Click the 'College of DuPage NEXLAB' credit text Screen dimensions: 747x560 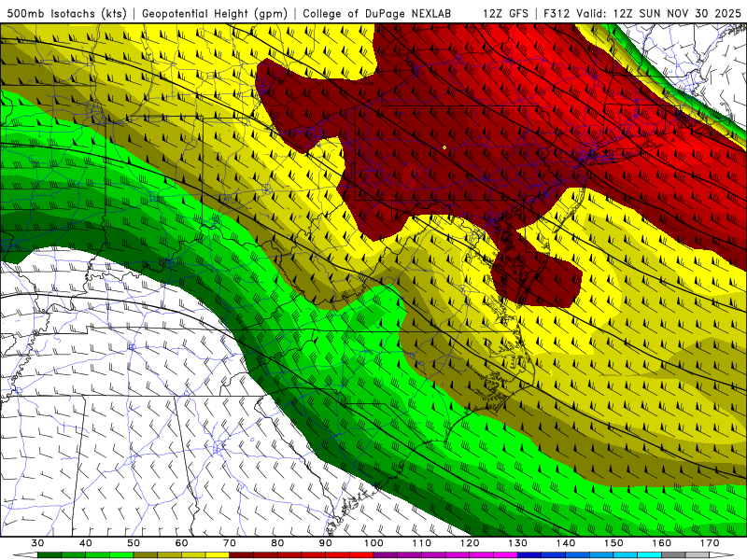point(377,13)
